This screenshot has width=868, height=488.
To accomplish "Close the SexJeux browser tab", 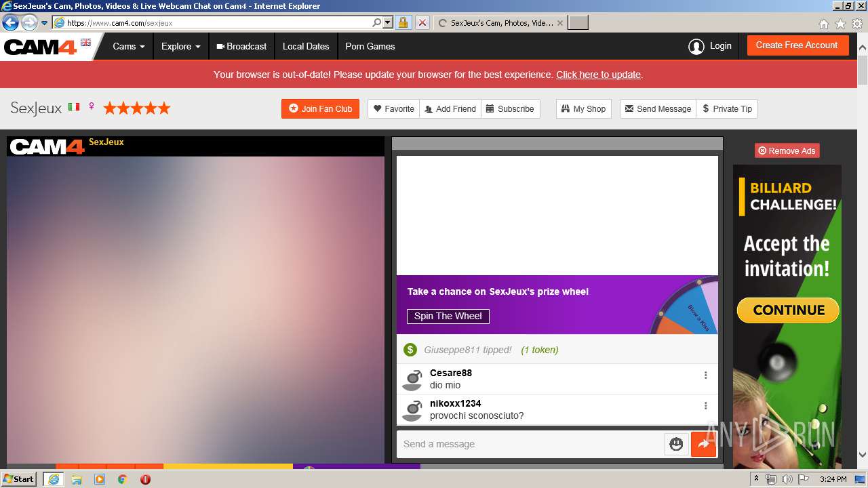I will (x=559, y=23).
